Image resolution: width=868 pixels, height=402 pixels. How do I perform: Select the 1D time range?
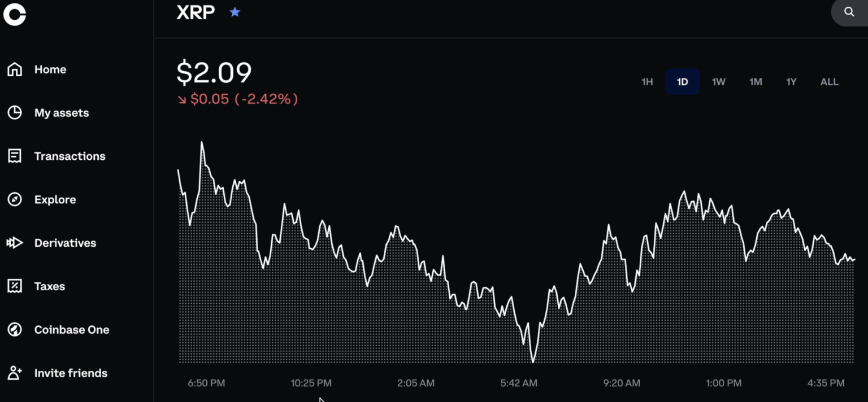coord(682,82)
